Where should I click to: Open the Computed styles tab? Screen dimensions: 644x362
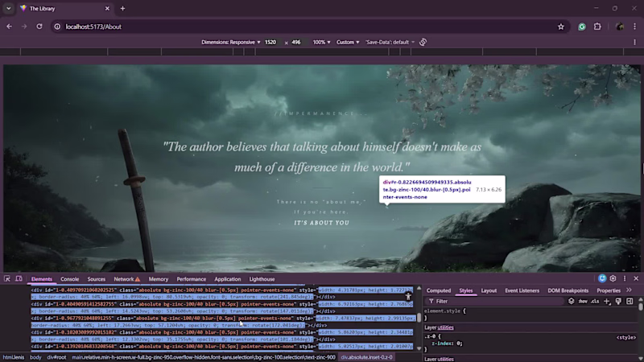point(438,290)
